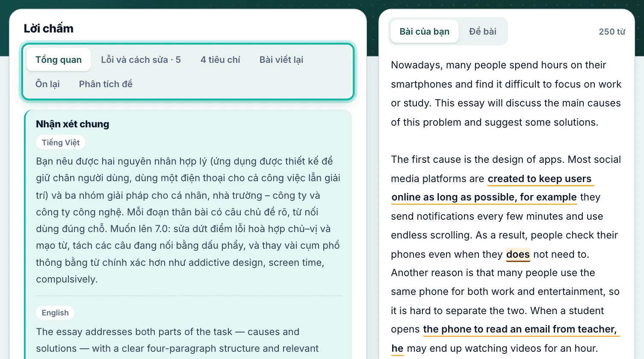Screen dimensions: 644x359
Task: Click the feedback text starting "Bạn nêu được"
Action: [188, 220]
